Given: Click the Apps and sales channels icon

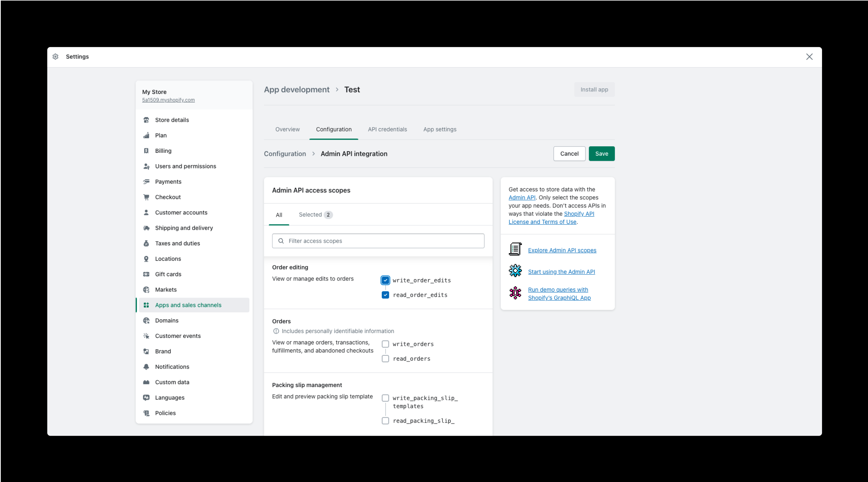Looking at the screenshot, I should (147, 305).
